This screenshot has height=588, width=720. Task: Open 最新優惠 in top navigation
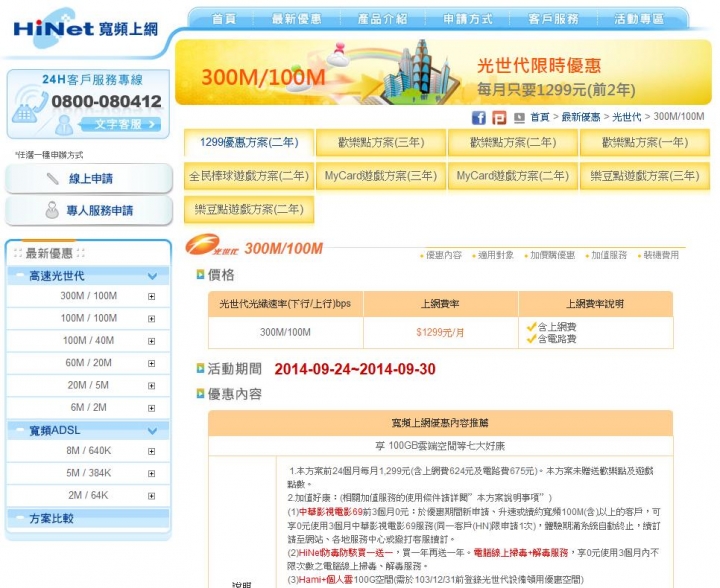pyautogui.click(x=296, y=19)
